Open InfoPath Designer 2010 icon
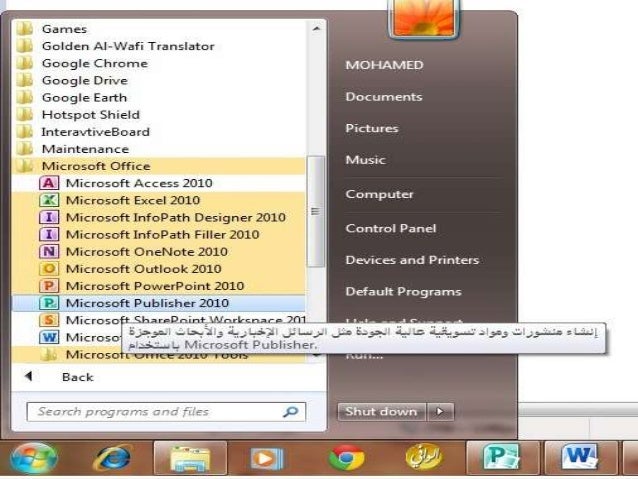 49,217
